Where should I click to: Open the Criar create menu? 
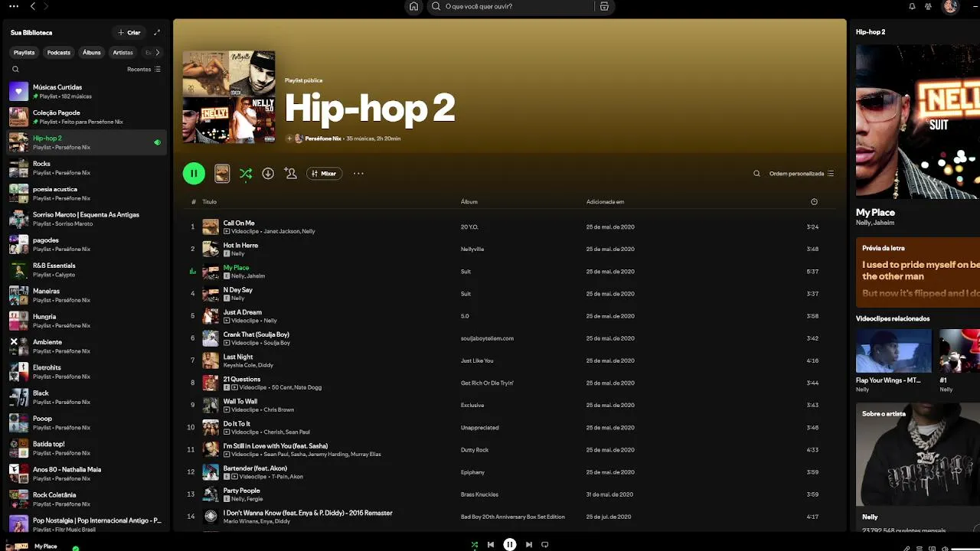129,32
